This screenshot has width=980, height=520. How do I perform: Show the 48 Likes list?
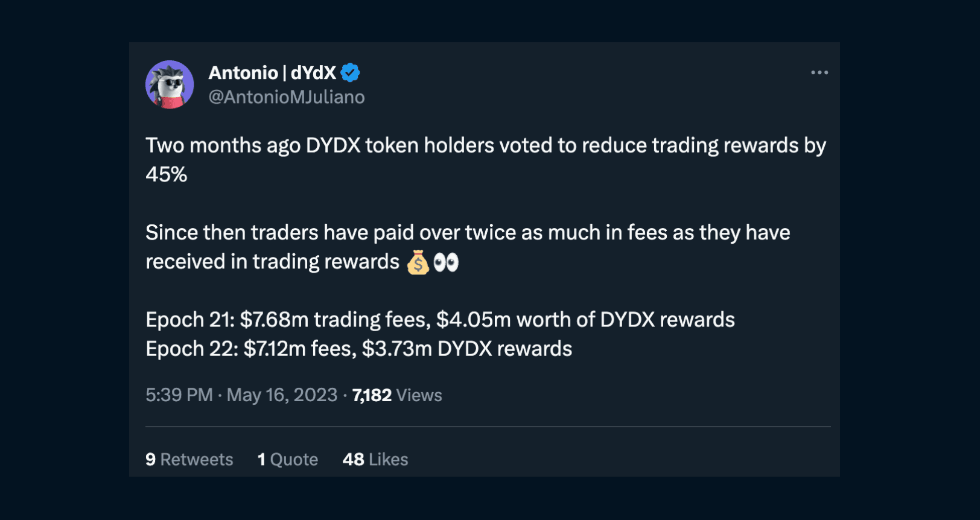tap(375, 460)
